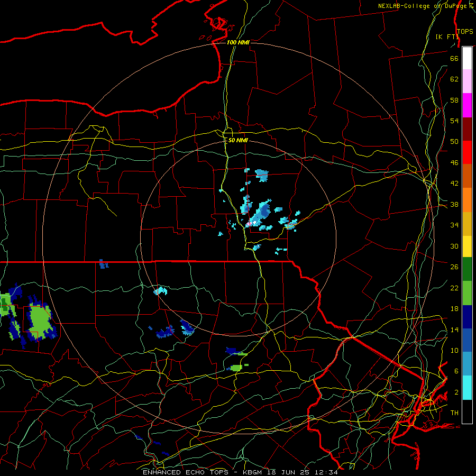The width and height of the screenshot is (476, 476).
Task: Click the legend value "26"
Action: point(454,267)
